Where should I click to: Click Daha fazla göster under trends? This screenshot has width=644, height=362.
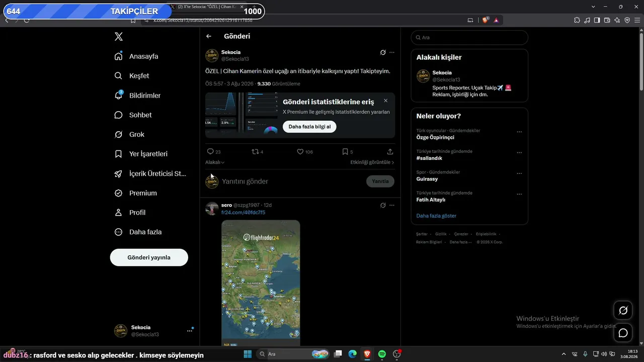[x=436, y=216]
